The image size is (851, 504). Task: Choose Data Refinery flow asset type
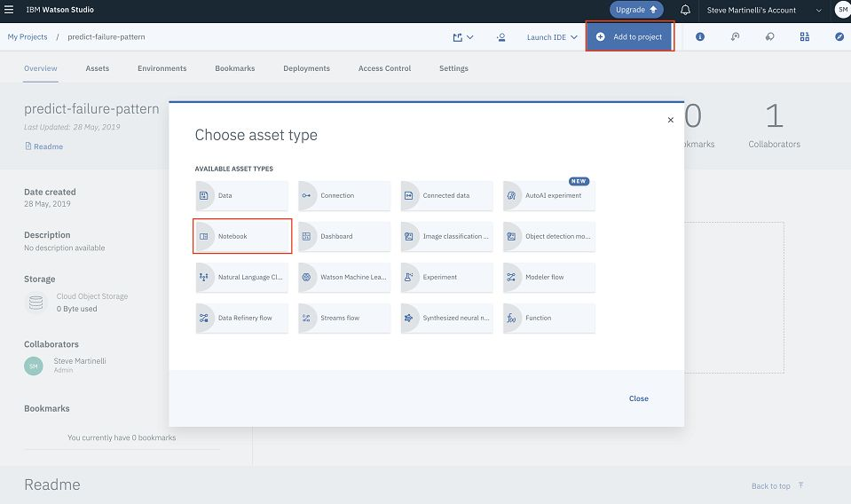click(x=242, y=318)
